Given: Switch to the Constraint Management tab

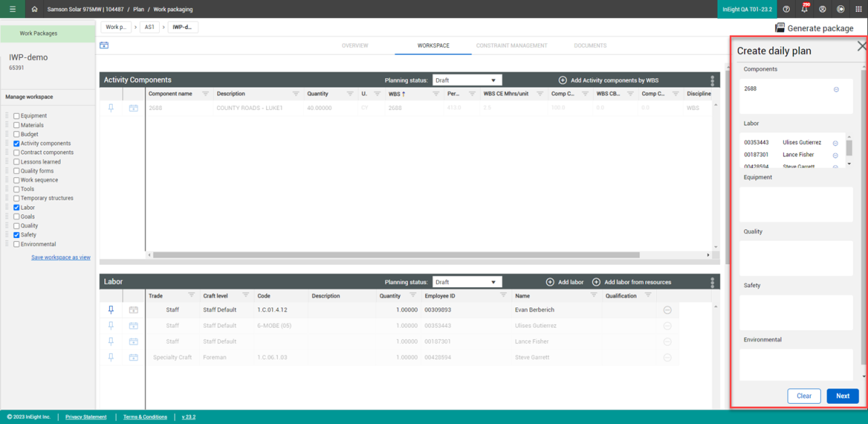Looking at the screenshot, I should [x=511, y=46].
